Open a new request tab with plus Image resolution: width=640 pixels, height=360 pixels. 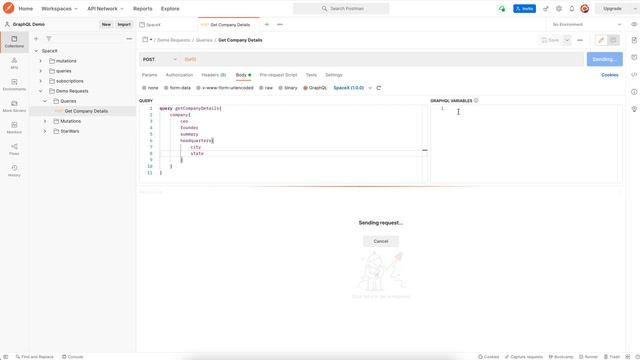click(267, 24)
